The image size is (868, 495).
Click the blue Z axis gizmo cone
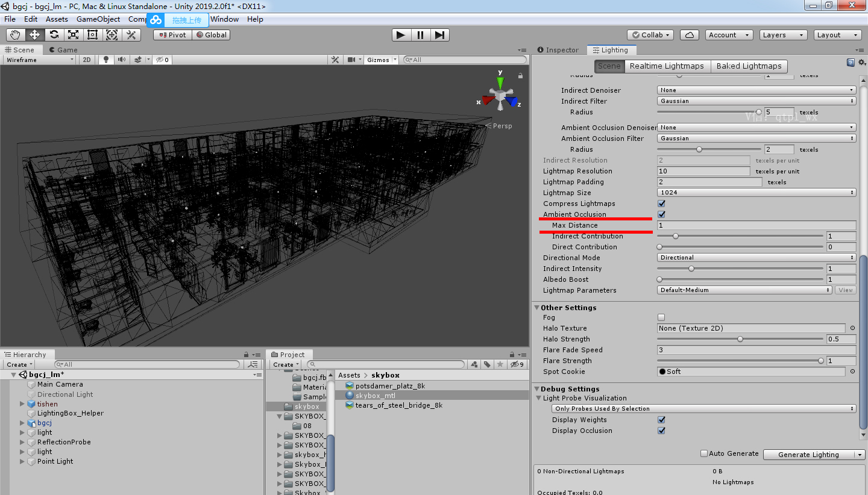point(512,101)
